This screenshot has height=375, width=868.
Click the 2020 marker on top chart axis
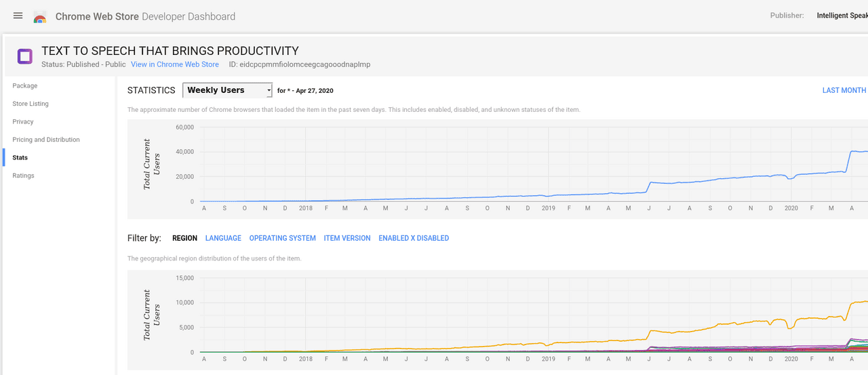pyautogui.click(x=791, y=208)
